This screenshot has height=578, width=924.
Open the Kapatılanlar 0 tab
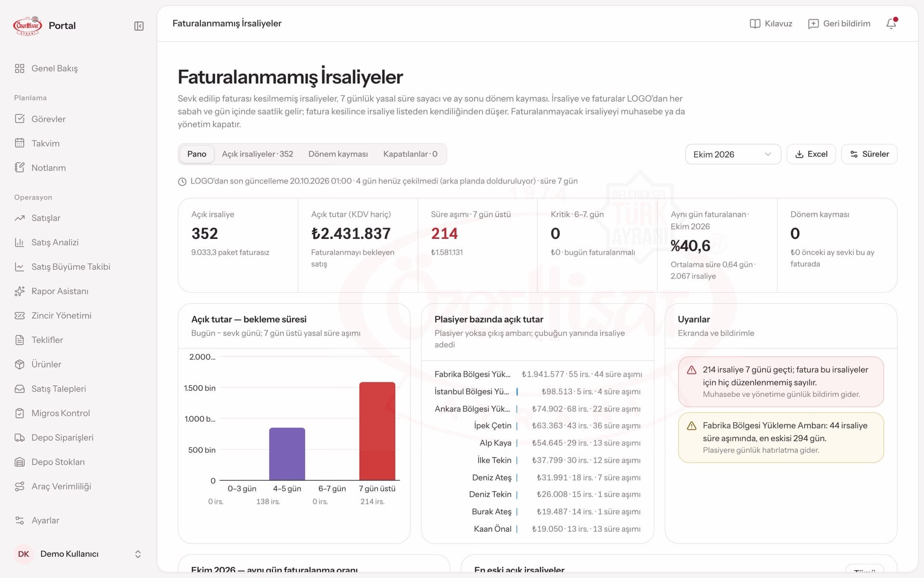[410, 154]
